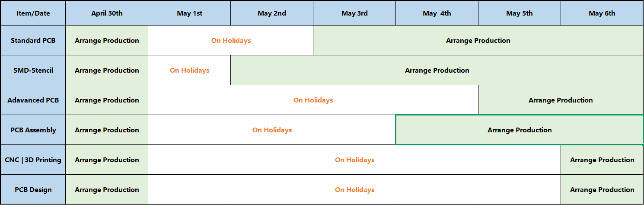Select the April 30th column header
This screenshot has height=205, width=644.
point(107,13)
